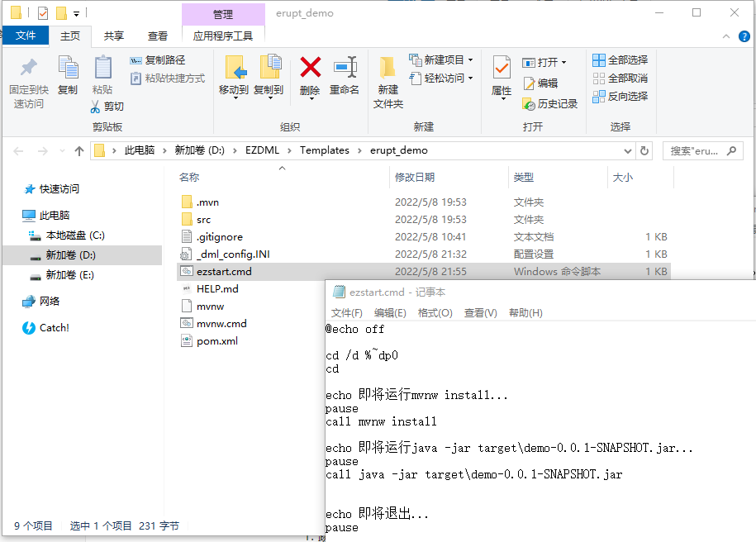756x542 pixels.
Task: Open the Application Tools (应用程序工具) tab
Action: 223,36
